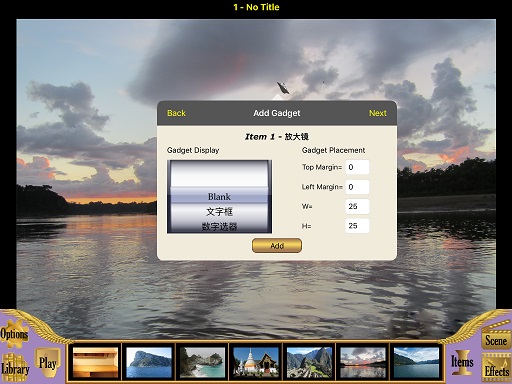Open the Items hourglass icon
The width and height of the screenshot is (512, 384).
pyautogui.click(x=462, y=362)
